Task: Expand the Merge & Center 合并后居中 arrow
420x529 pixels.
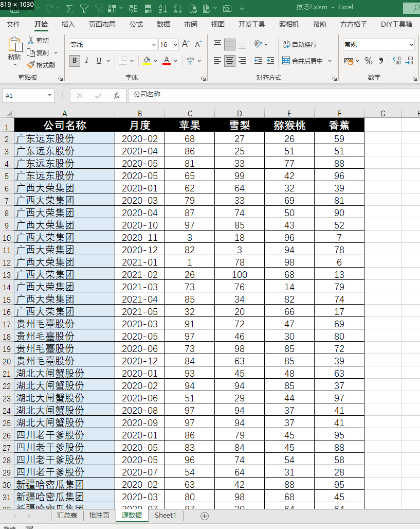Action: click(x=330, y=61)
